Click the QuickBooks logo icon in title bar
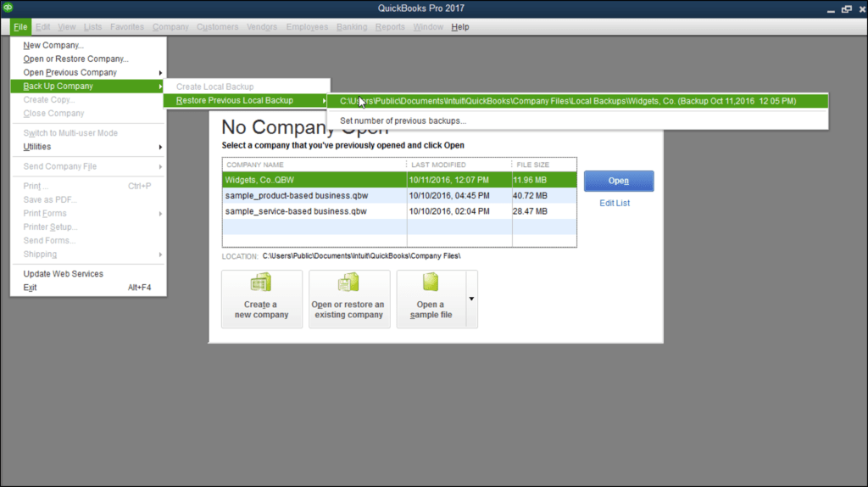 point(8,7)
